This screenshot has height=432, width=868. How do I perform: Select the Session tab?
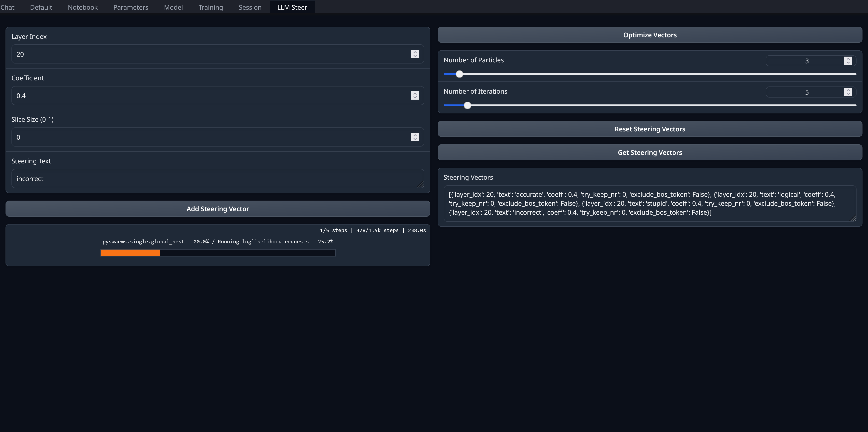coord(250,7)
